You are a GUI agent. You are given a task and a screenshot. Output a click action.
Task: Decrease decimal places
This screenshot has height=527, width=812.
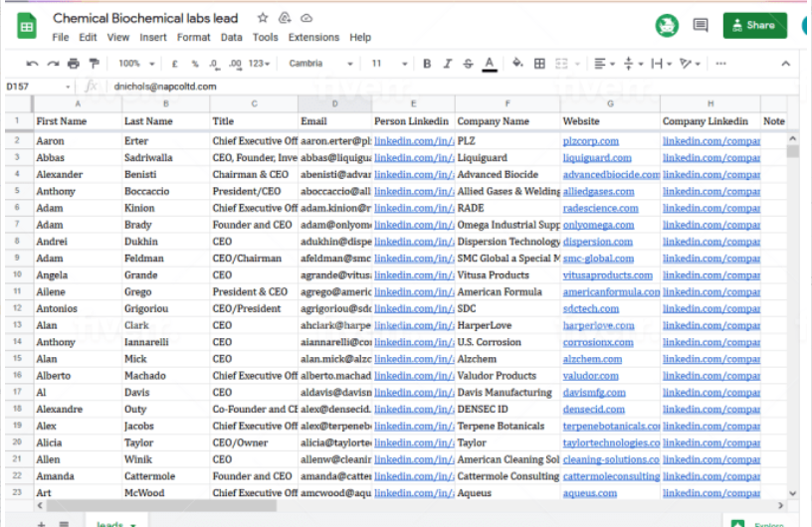[214, 64]
